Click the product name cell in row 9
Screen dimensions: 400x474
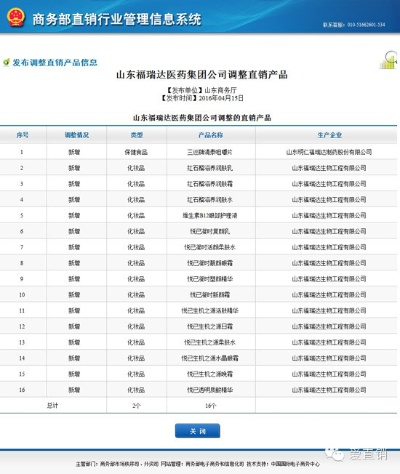point(210,279)
